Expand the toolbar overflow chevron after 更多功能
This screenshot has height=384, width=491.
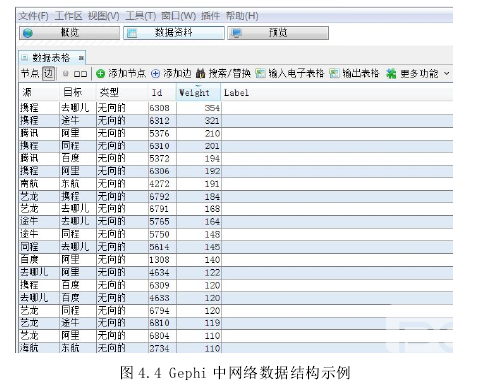click(x=447, y=73)
